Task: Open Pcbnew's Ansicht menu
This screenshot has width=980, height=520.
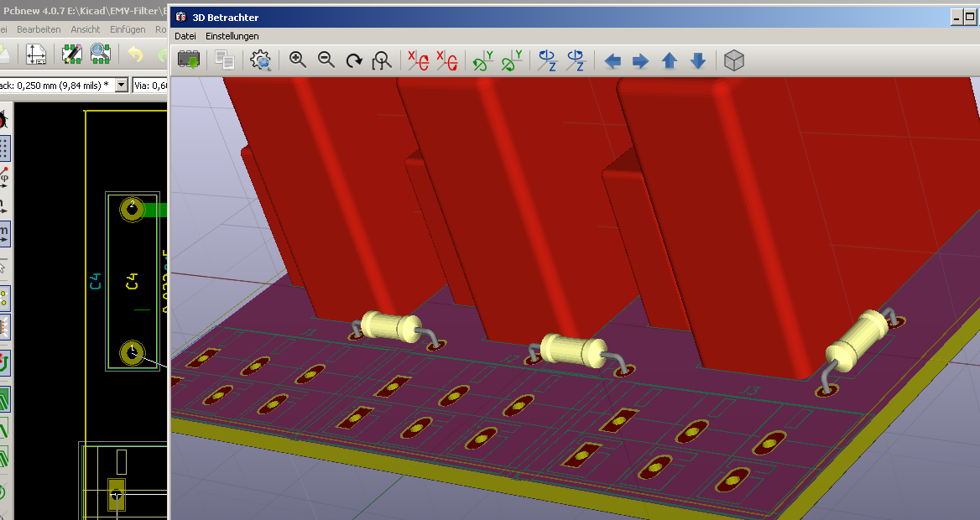Action: [x=86, y=29]
